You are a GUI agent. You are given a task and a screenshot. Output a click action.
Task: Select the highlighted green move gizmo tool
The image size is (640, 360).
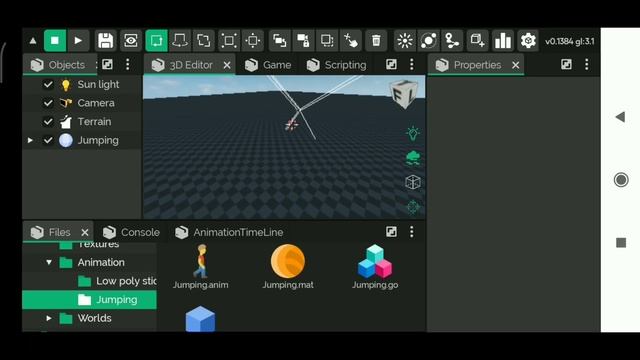[156, 41]
